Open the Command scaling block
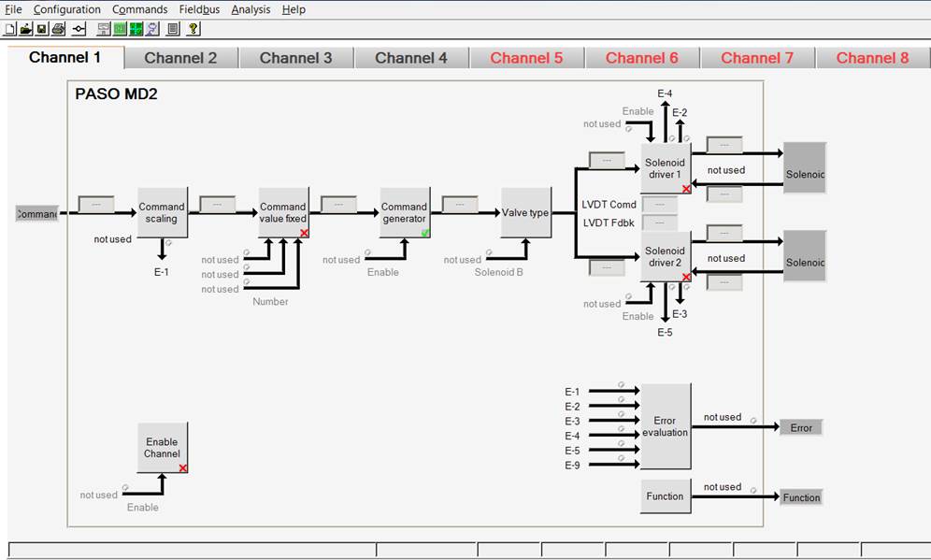 click(162, 212)
